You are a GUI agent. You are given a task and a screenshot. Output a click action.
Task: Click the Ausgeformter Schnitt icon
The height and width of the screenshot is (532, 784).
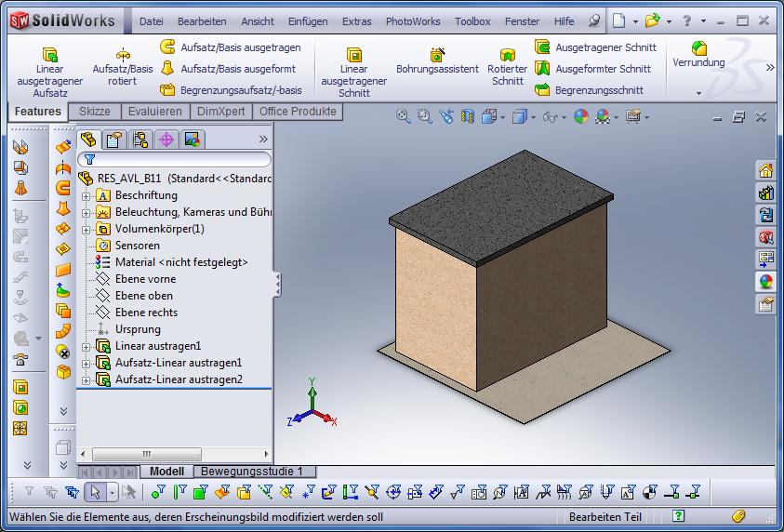(543, 68)
